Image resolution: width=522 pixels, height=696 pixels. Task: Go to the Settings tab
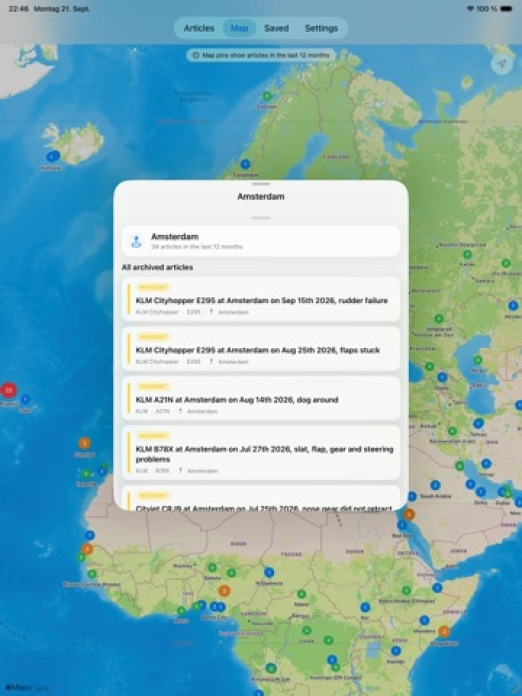tap(321, 28)
